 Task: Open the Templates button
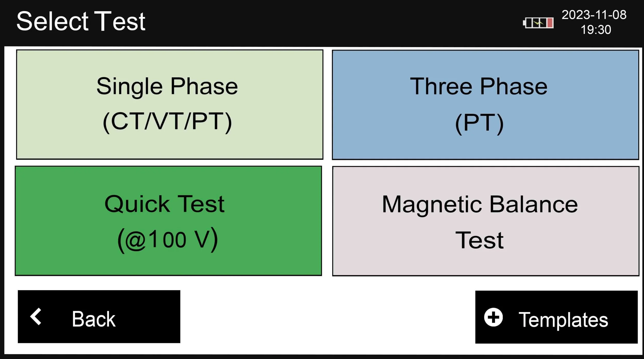pos(556,317)
